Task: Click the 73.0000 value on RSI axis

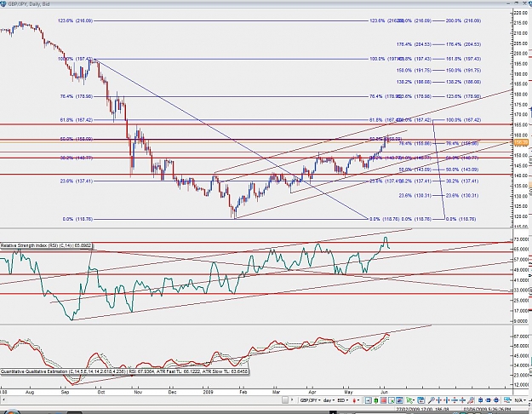Action: [522, 239]
